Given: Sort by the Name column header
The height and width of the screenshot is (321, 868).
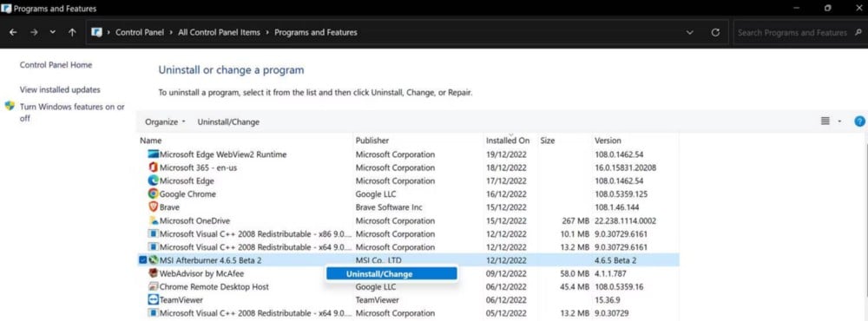Looking at the screenshot, I should click(x=150, y=141).
